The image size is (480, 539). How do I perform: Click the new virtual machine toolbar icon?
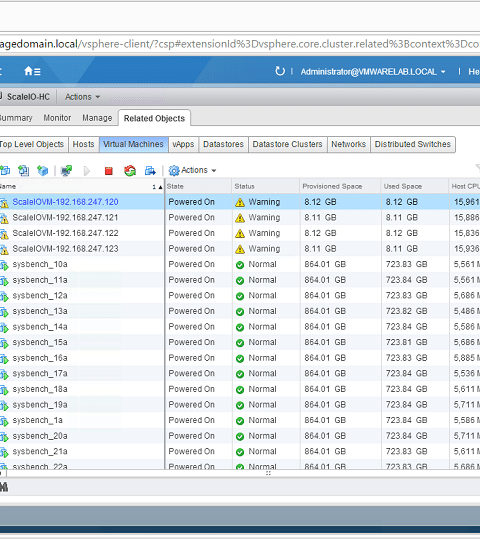(x=5, y=170)
